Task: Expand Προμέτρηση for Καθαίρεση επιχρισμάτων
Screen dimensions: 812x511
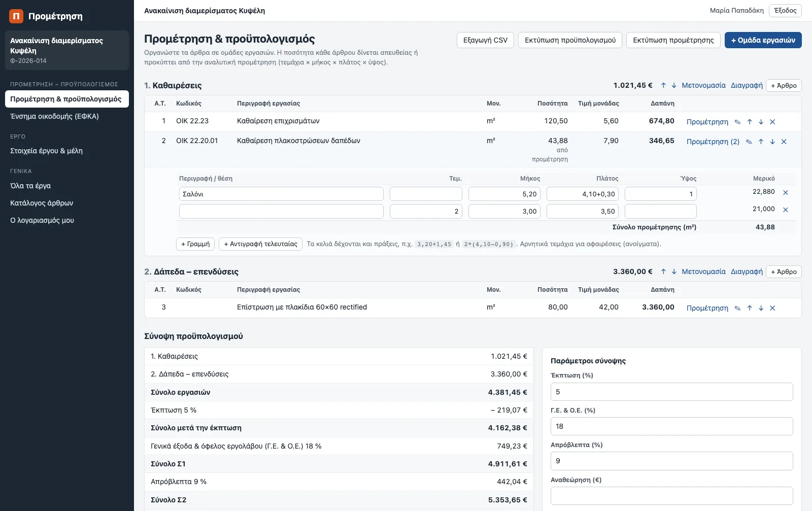Action: (707, 122)
